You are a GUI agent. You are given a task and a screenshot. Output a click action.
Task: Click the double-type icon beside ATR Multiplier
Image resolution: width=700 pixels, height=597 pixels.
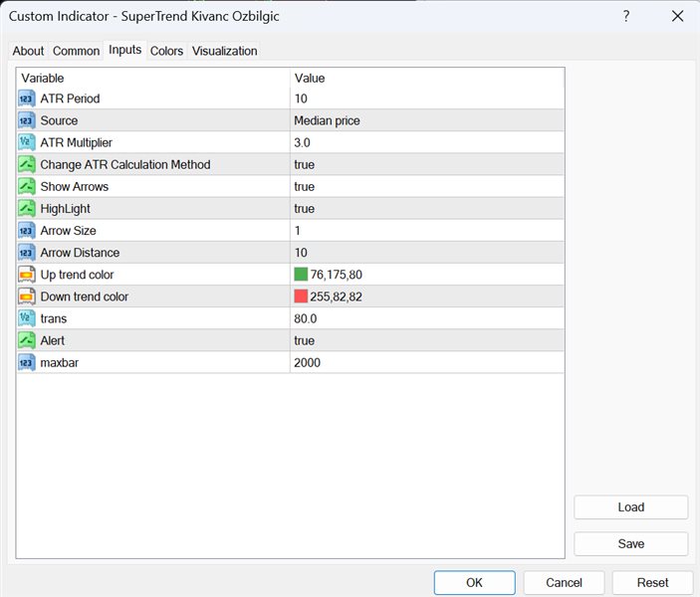(26, 142)
